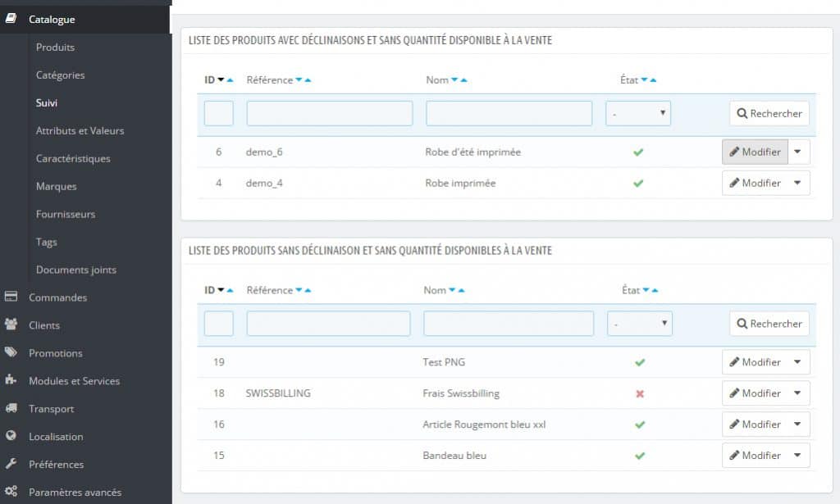Expand Modifier dropdown arrow for Bandeau bleu
The image size is (840, 504).
coord(798,456)
